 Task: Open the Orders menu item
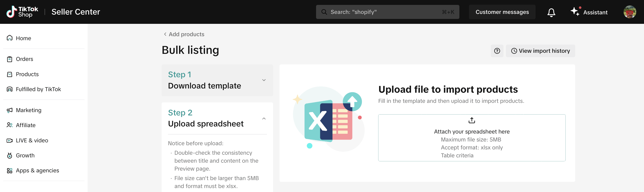[x=24, y=59]
